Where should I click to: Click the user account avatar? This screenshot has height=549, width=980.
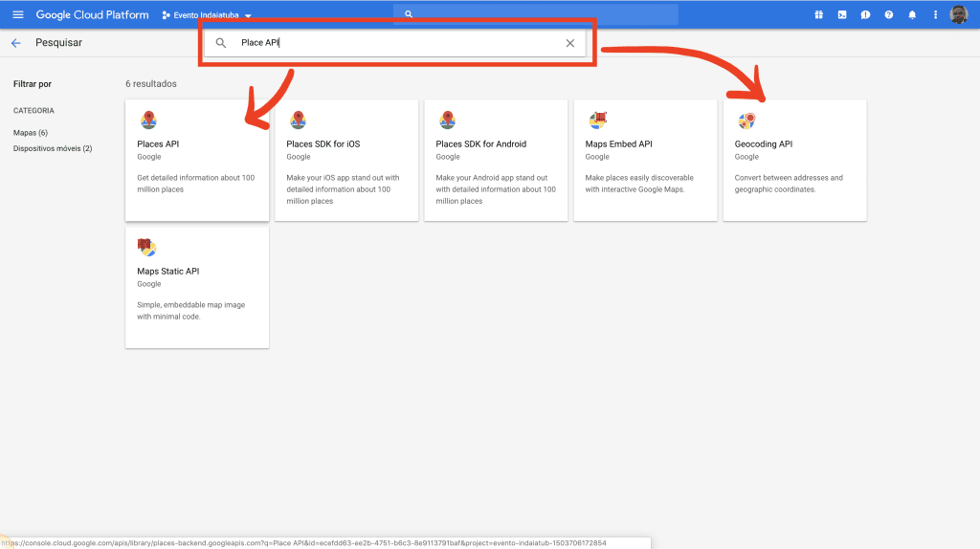(958, 15)
